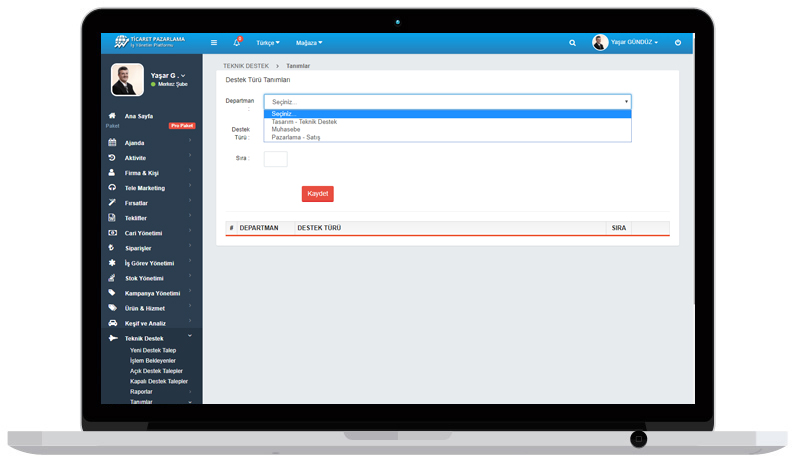Open Açık Destek Talepler link
This screenshot has width=800, height=463.
[156, 371]
